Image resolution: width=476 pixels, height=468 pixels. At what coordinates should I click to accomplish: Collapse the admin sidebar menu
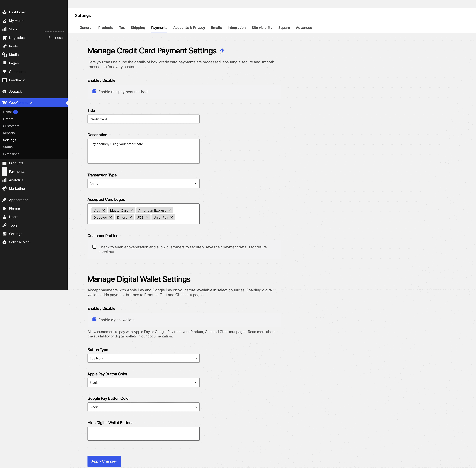coord(20,242)
